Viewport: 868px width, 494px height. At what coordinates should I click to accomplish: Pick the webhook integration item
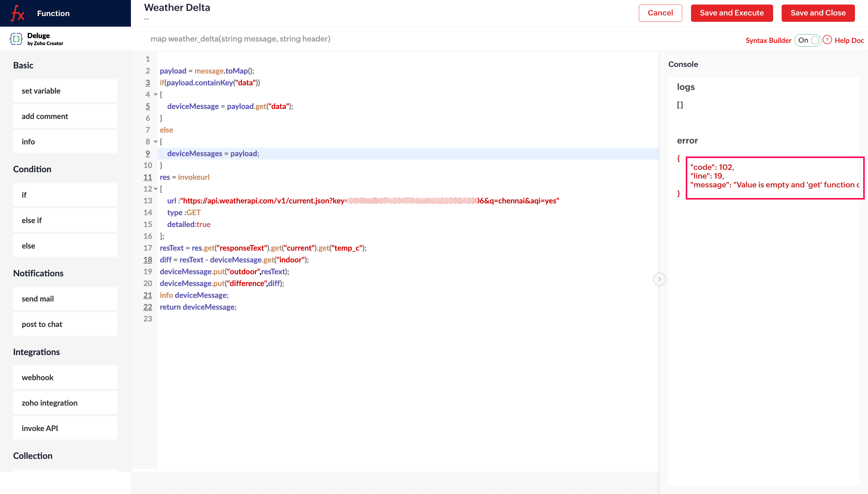pos(65,377)
